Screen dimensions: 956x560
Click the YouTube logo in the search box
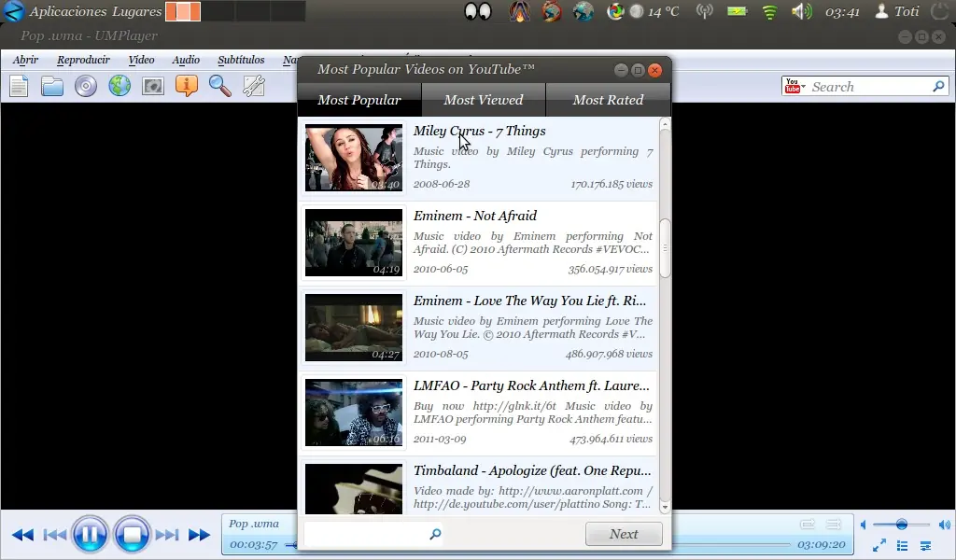pos(792,86)
